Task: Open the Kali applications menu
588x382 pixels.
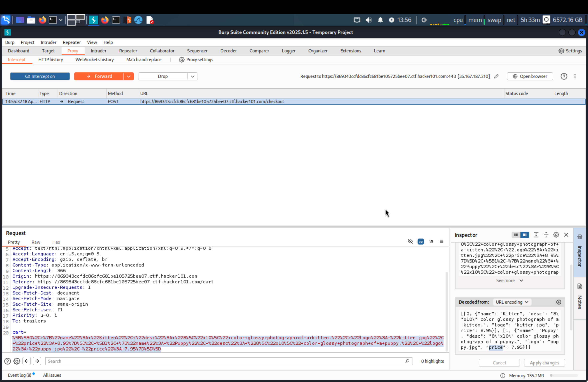Action: [6, 20]
